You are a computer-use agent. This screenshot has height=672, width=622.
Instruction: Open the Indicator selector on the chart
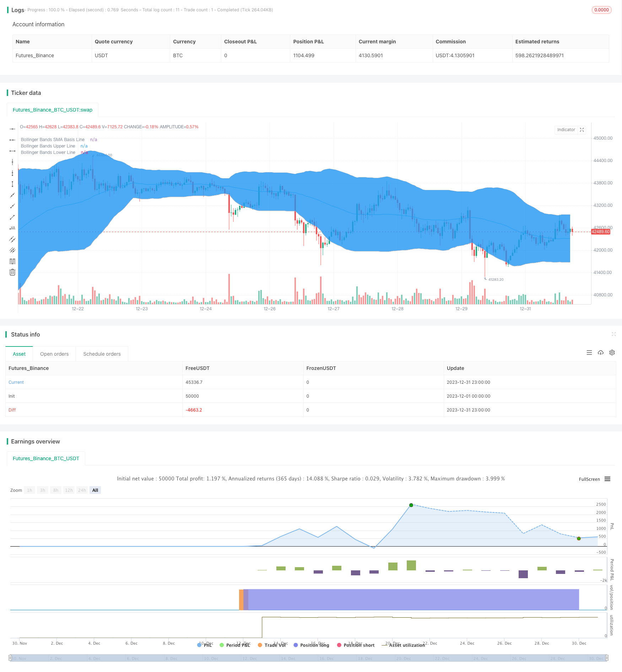[x=566, y=130]
